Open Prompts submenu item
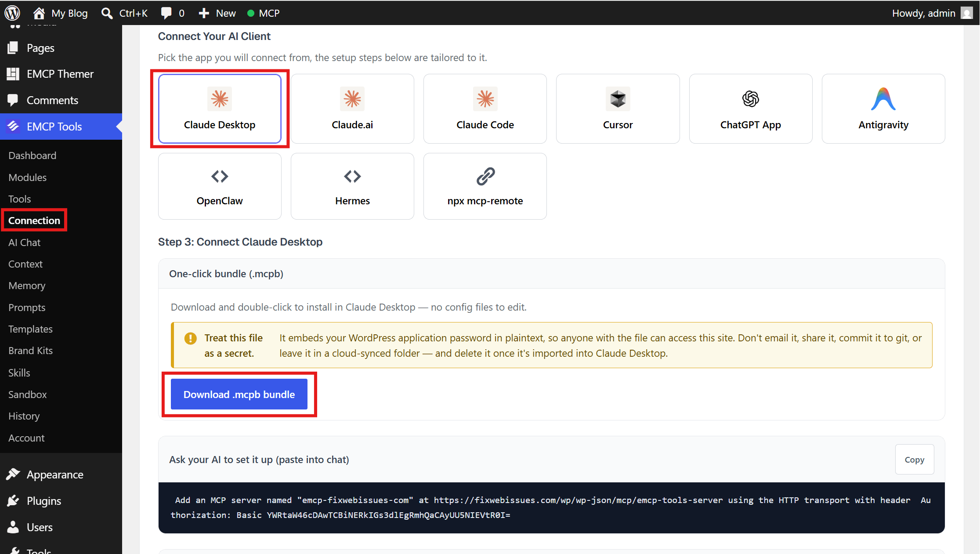Viewport: 980px width, 554px height. (27, 308)
